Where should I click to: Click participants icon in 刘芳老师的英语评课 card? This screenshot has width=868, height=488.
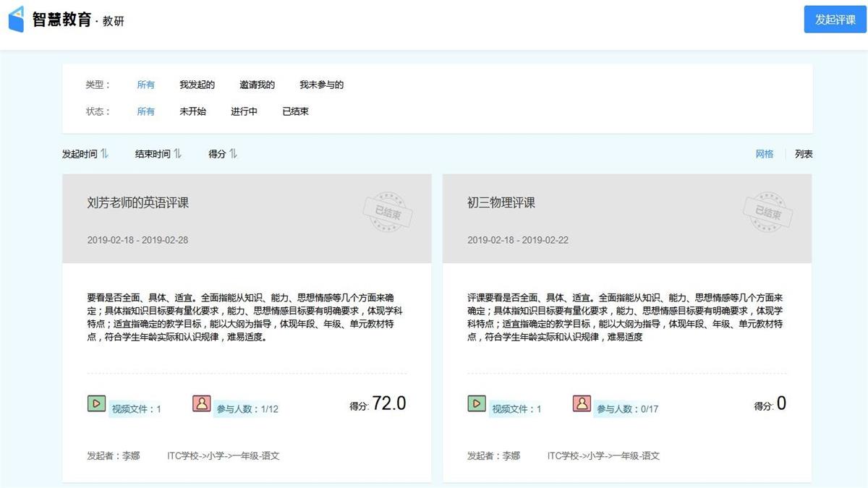coord(202,403)
